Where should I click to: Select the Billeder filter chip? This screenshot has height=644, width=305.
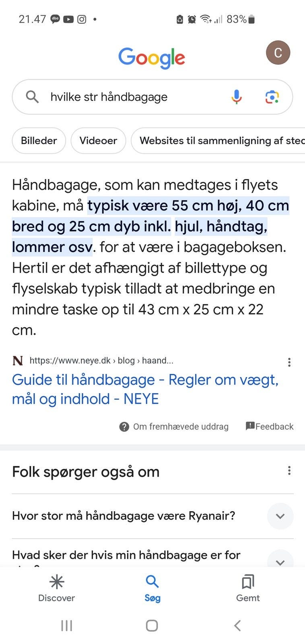pos(39,140)
